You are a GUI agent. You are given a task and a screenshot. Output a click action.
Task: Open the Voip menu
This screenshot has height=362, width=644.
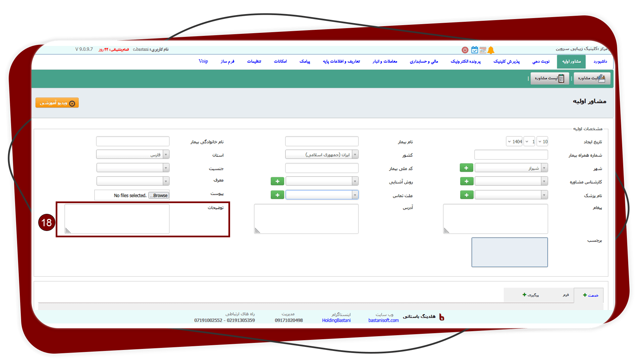(203, 61)
